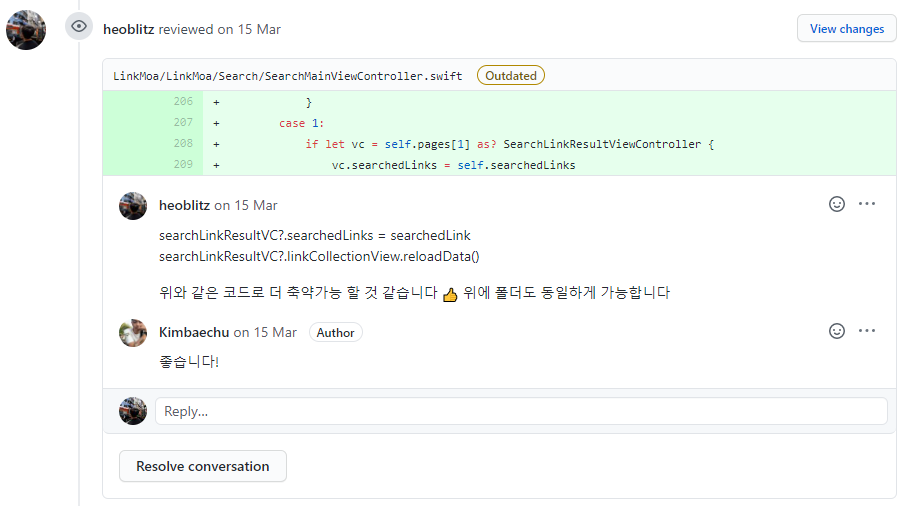Open the heoblitz username in the review header

[x=129, y=29]
